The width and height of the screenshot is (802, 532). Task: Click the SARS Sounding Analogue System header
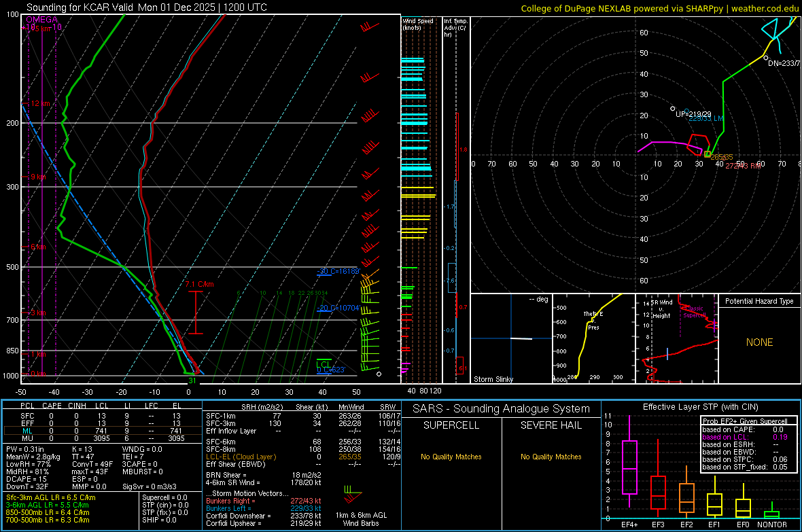pos(502,409)
